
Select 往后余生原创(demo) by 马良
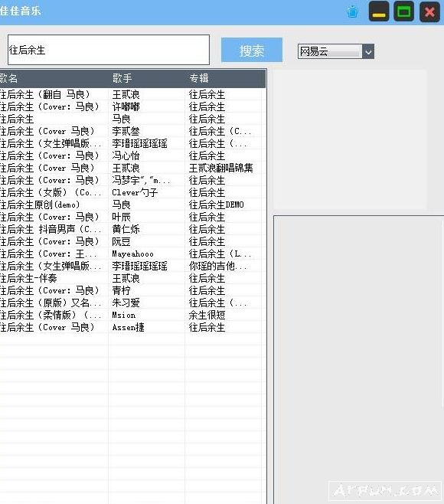tap(131, 205)
